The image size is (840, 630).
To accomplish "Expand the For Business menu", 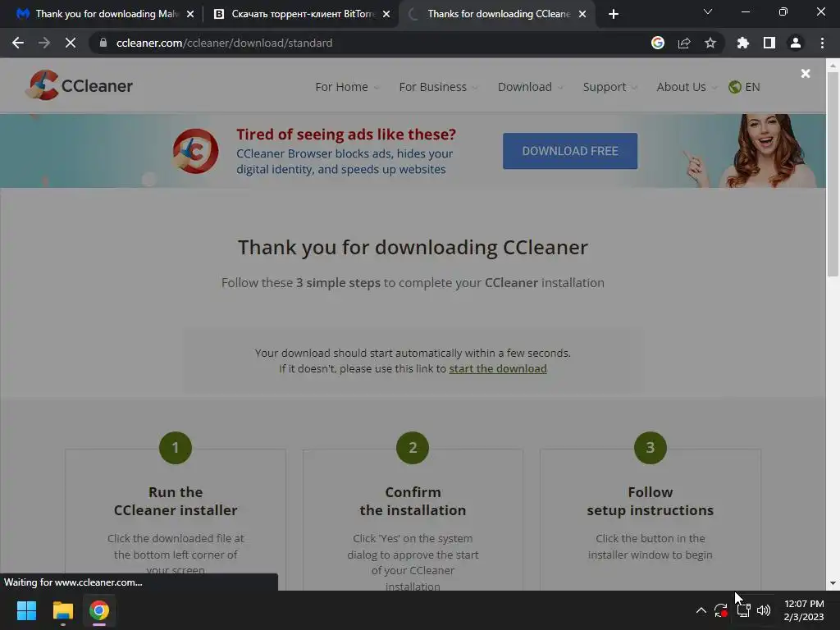I will tap(438, 87).
